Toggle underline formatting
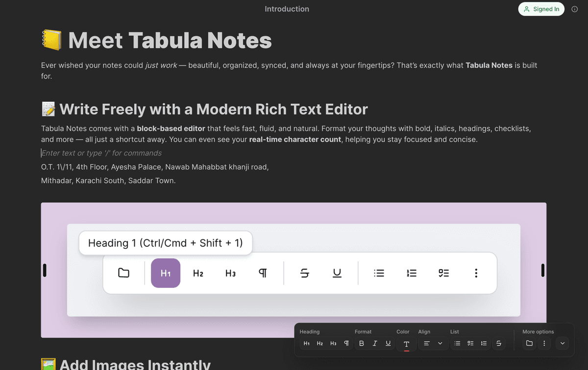588x370 pixels. click(x=388, y=343)
